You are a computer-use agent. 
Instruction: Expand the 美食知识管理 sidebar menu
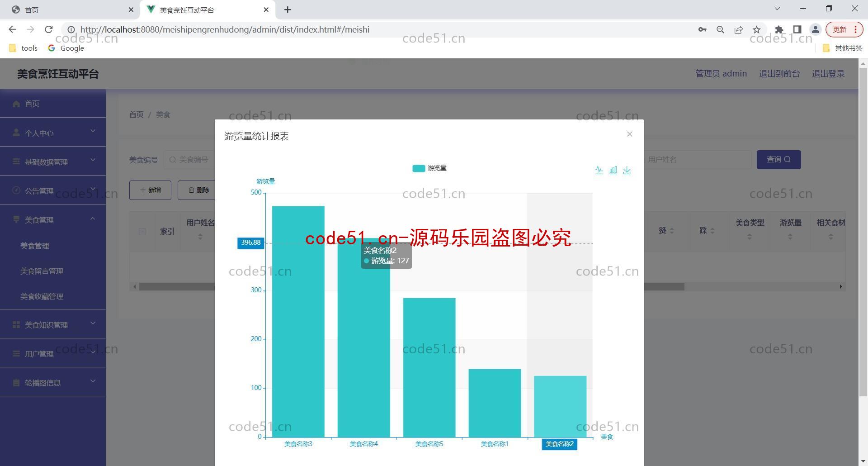pyautogui.click(x=53, y=324)
